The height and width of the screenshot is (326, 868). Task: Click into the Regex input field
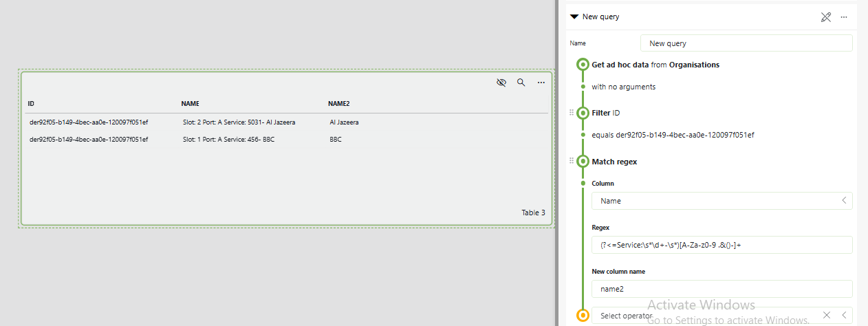(x=721, y=245)
